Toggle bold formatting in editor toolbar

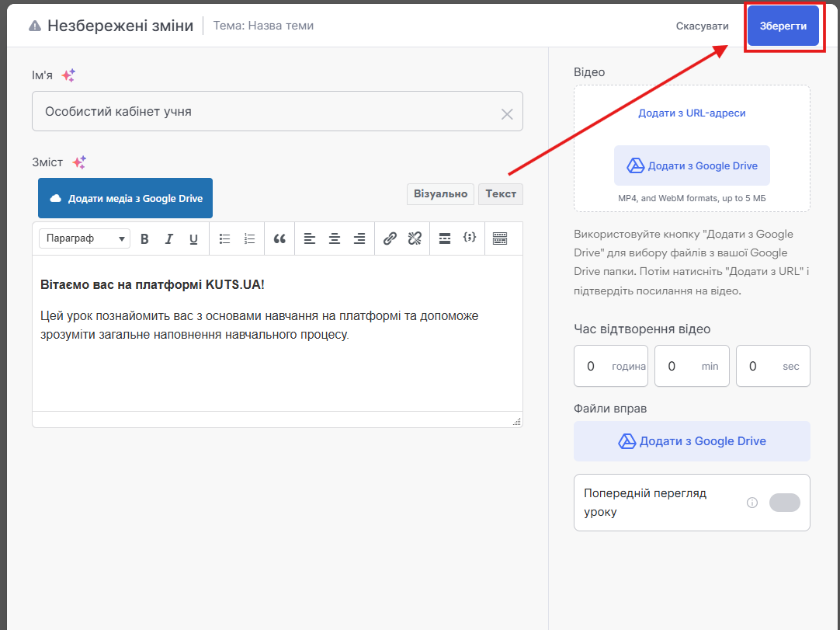tap(144, 239)
